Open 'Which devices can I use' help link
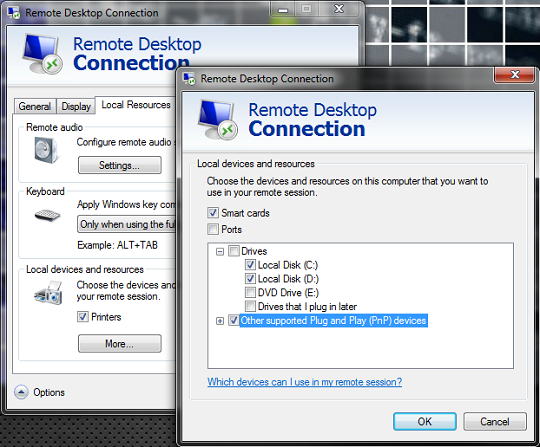540x447 pixels. [x=304, y=382]
